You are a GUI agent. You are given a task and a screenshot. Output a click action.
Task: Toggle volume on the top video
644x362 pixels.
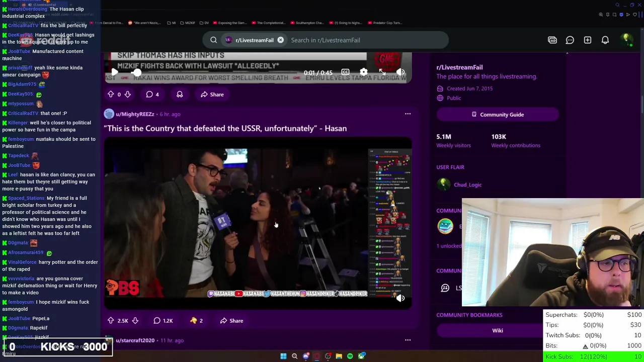[400, 72]
